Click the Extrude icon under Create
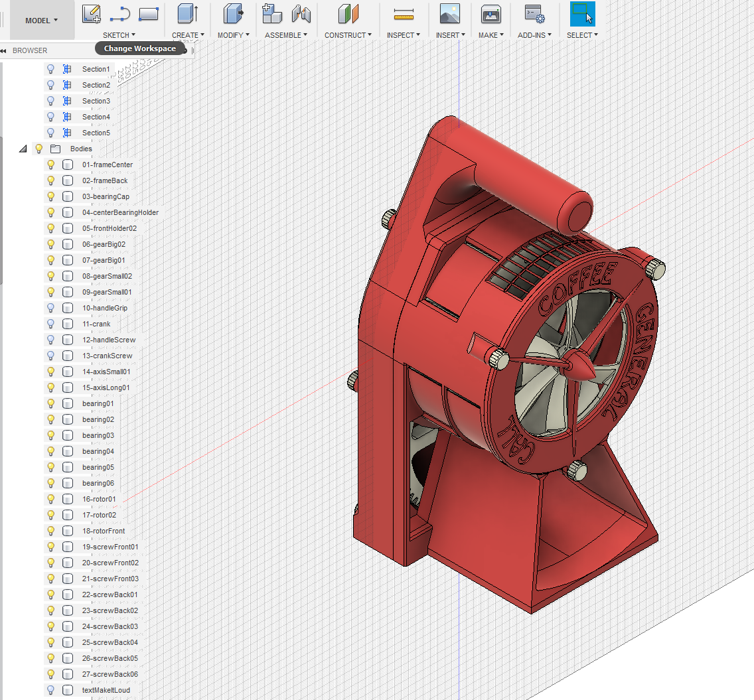This screenshot has height=700, width=754. coord(188,14)
